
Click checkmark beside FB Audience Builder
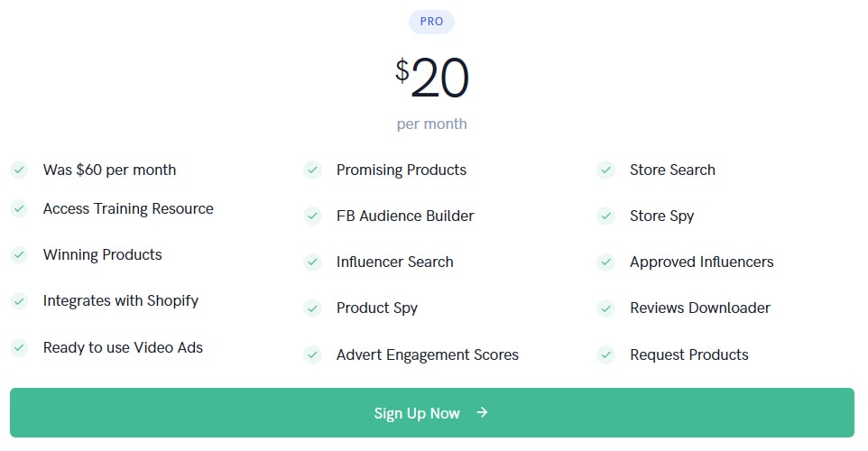pos(312,216)
